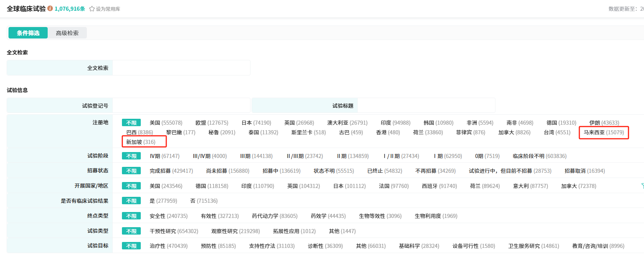Choose 临床阶段不明 (603836) phase

pyautogui.click(x=539, y=156)
